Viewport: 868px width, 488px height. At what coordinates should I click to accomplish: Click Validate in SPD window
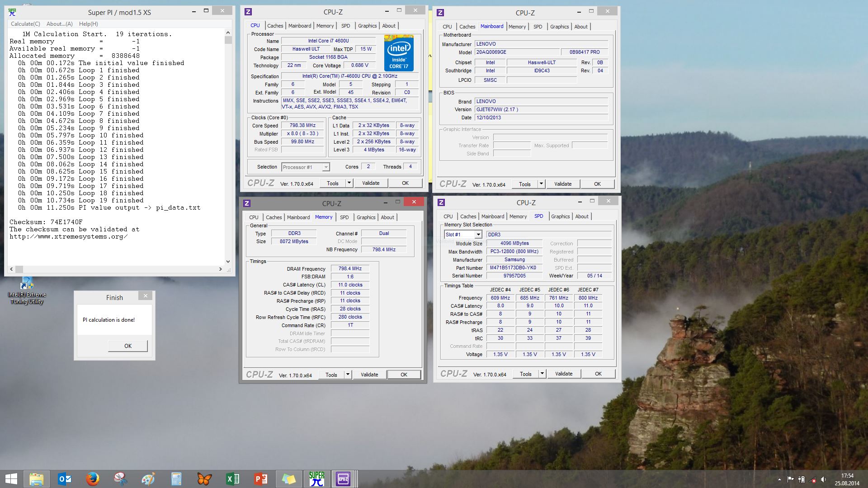click(x=564, y=374)
